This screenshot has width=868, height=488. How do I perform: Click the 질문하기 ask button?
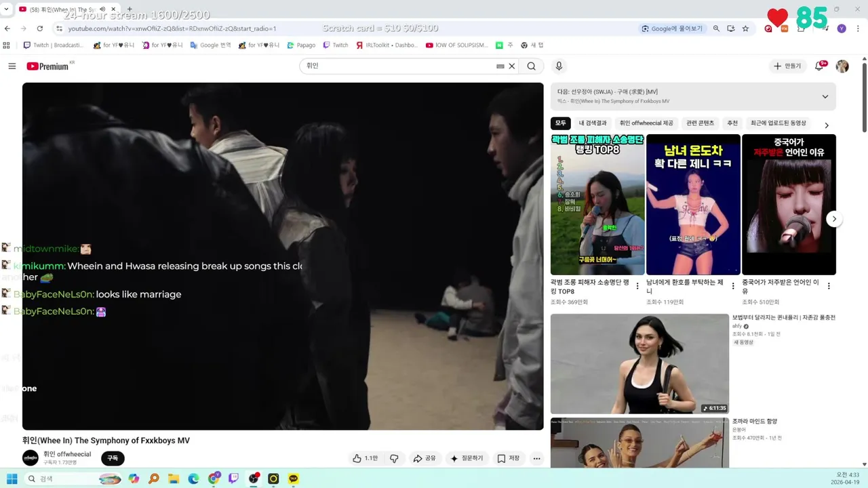point(467,458)
